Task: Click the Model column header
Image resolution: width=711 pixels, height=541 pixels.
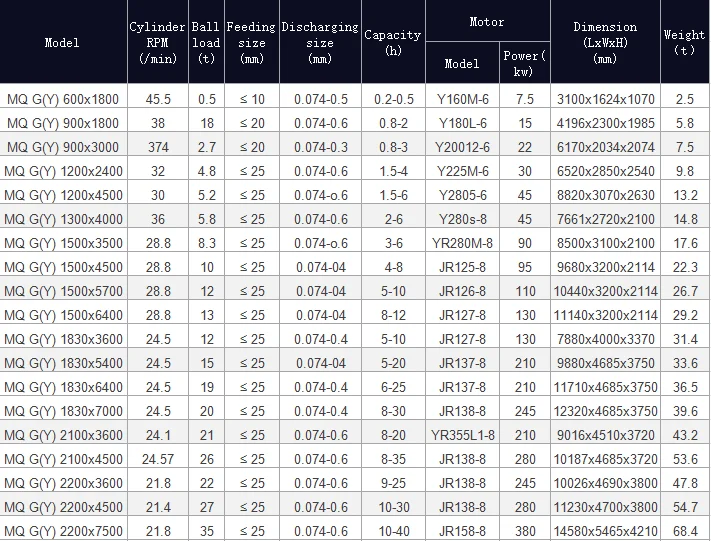Action: click(x=63, y=42)
